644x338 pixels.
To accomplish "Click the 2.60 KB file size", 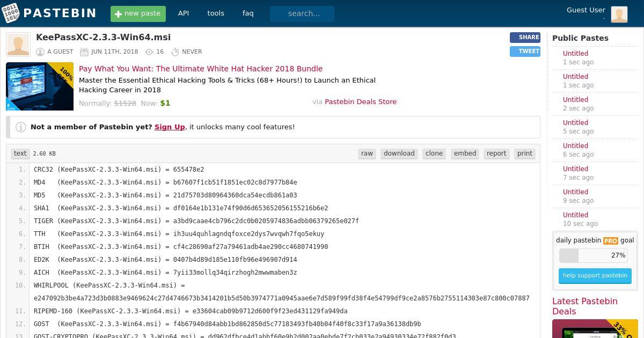I will pyautogui.click(x=44, y=154).
